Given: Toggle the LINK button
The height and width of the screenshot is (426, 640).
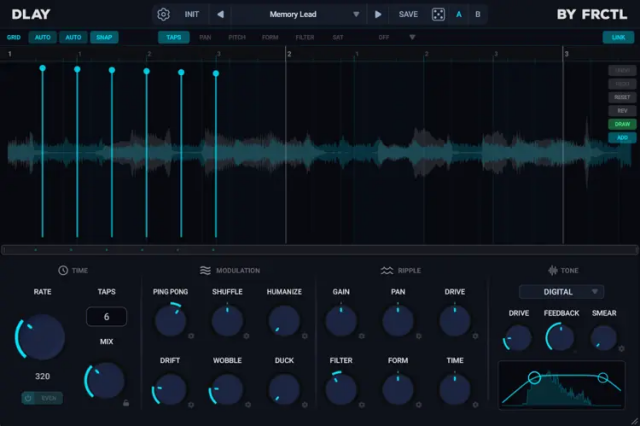Looking at the screenshot, I should [618, 37].
